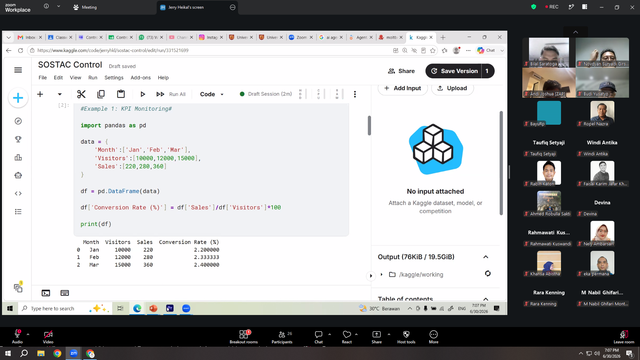This screenshot has width=640, height=360.
Task: Open the Help menu in notebook
Action: [163, 78]
